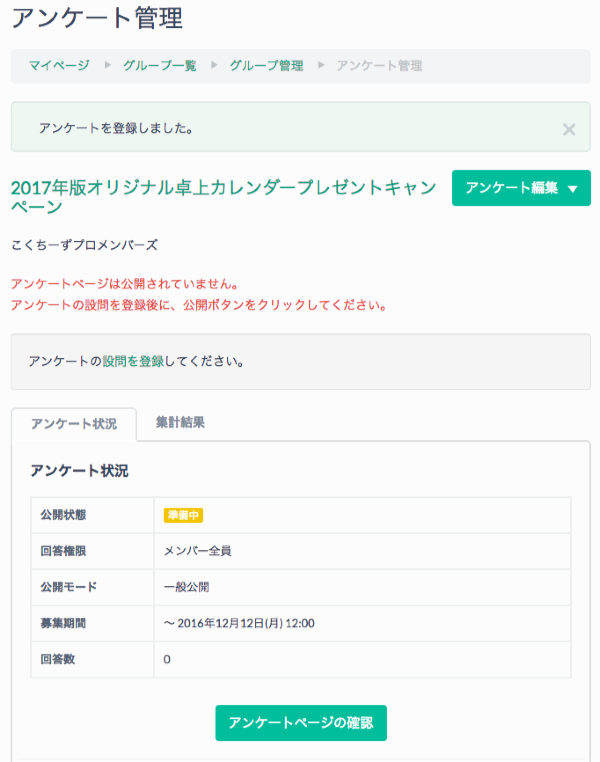Select the アンケート状況 tab

[x=74, y=423]
